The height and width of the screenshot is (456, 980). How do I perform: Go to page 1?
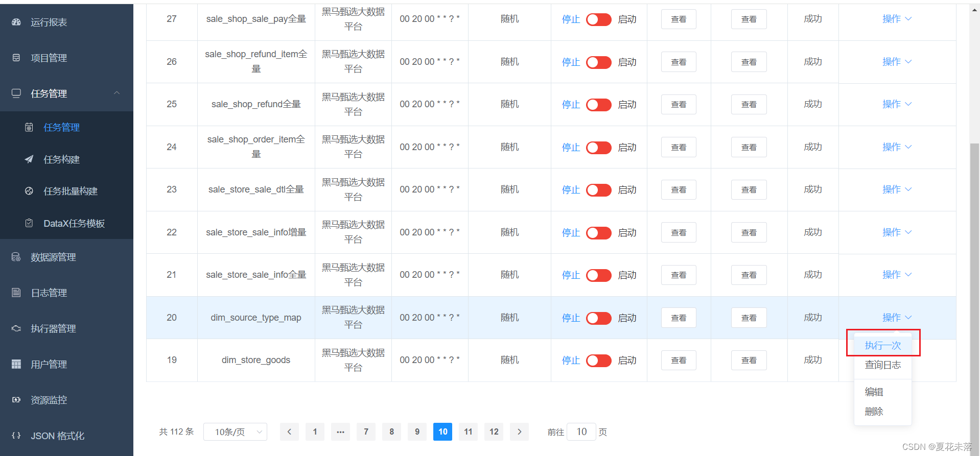tap(315, 432)
